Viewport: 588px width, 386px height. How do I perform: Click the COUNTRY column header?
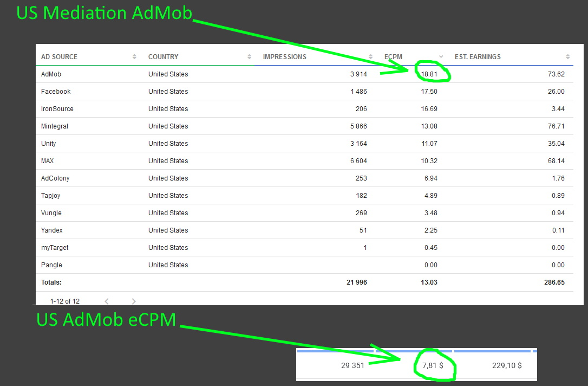click(x=163, y=57)
